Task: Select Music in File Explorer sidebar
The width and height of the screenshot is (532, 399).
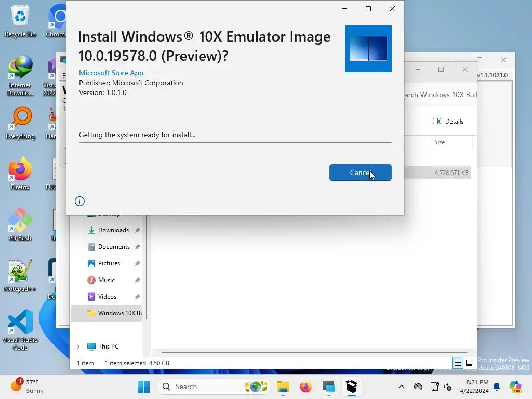Action: pos(106,280)
